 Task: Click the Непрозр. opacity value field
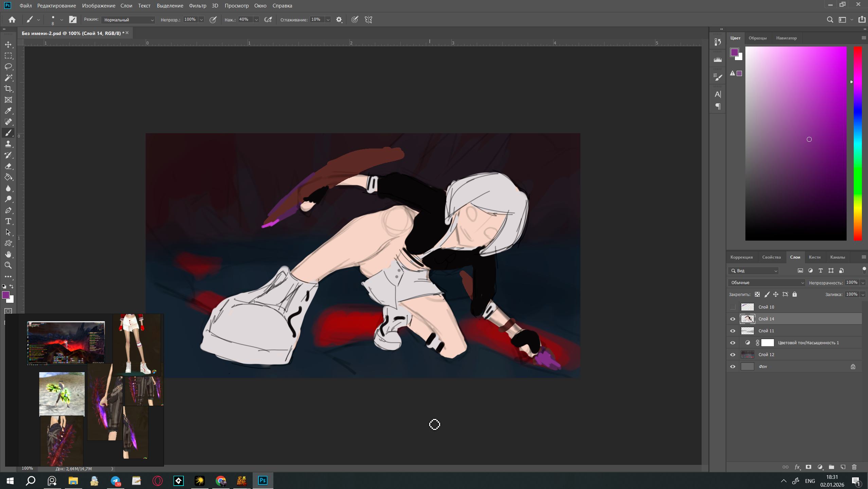[190, 20]
